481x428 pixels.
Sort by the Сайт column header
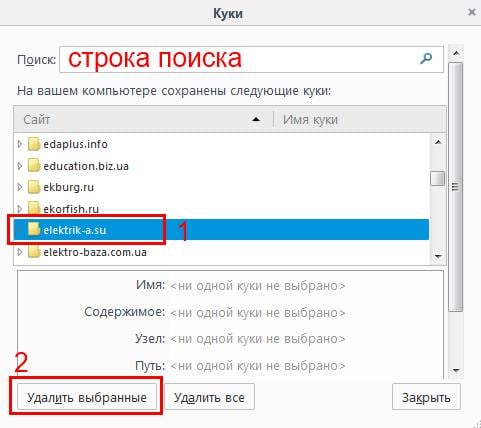point(143,119)
